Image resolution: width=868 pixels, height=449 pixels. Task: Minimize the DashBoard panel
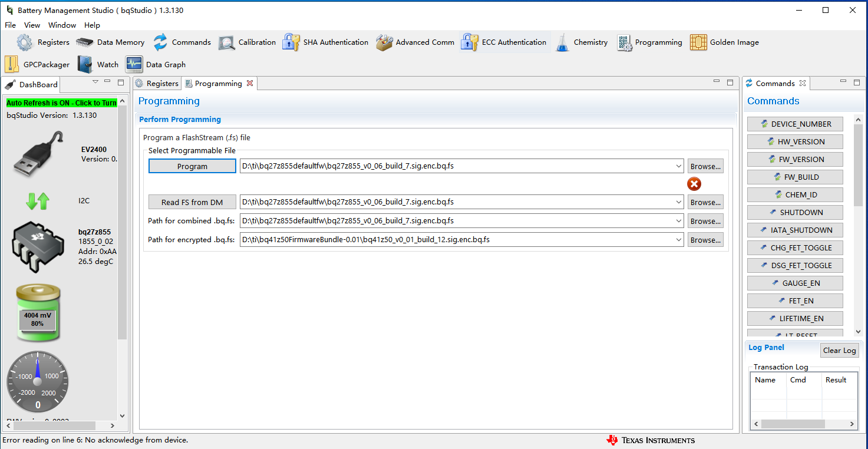[x=107, y=82]
